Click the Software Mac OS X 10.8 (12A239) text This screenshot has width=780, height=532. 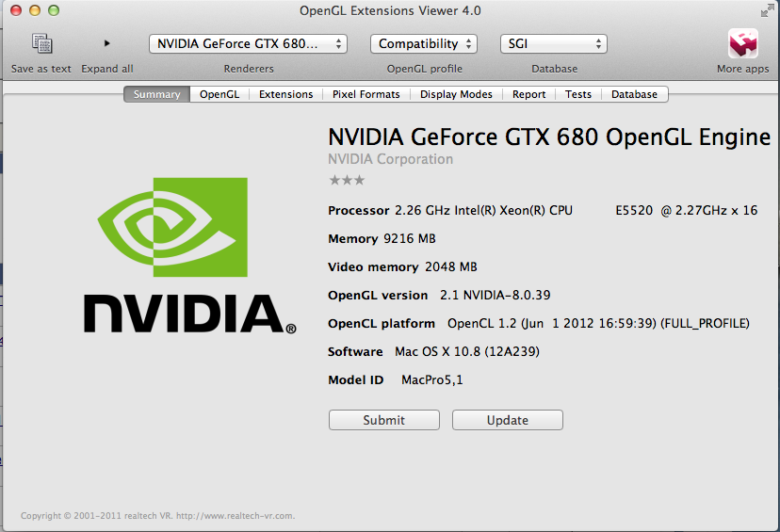point(467,352)
